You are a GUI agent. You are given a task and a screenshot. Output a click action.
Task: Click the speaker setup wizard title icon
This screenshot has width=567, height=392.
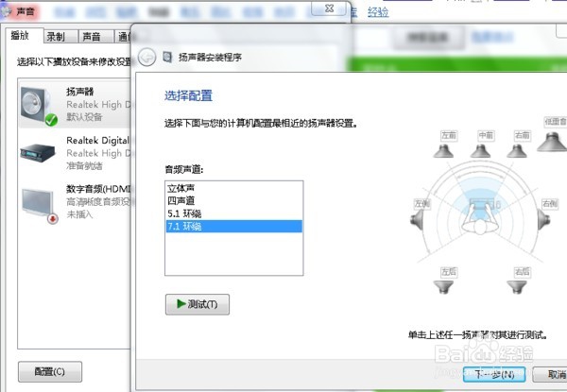(167, 57)
